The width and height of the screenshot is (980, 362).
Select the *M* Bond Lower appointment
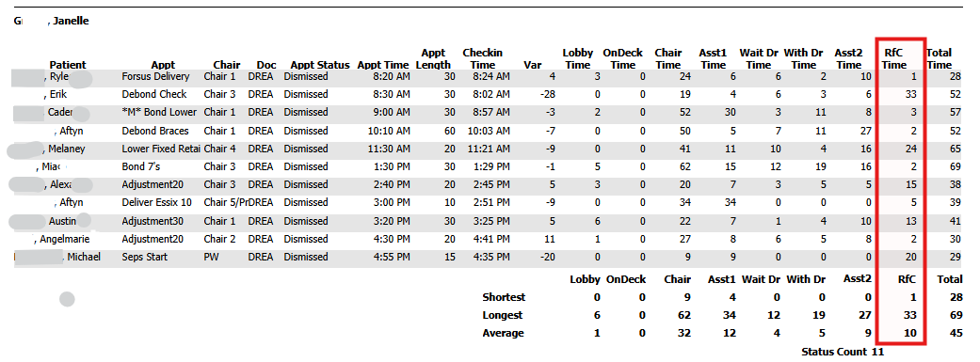click(159, 112)
